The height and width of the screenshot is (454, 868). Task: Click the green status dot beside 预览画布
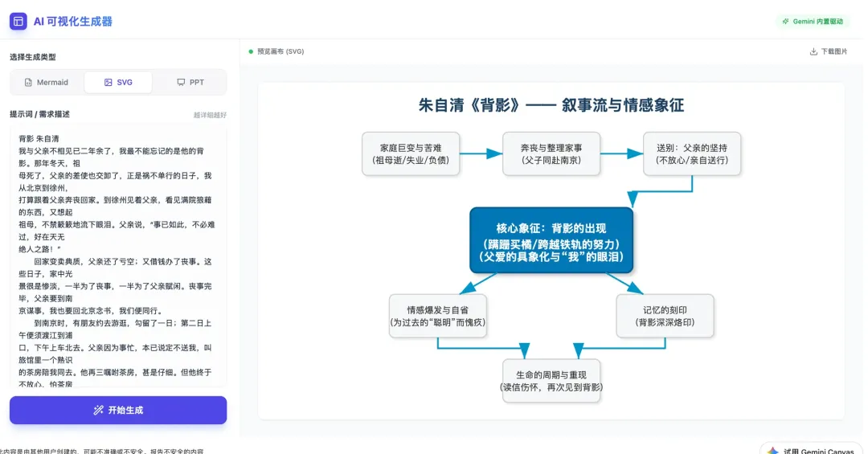251,51
